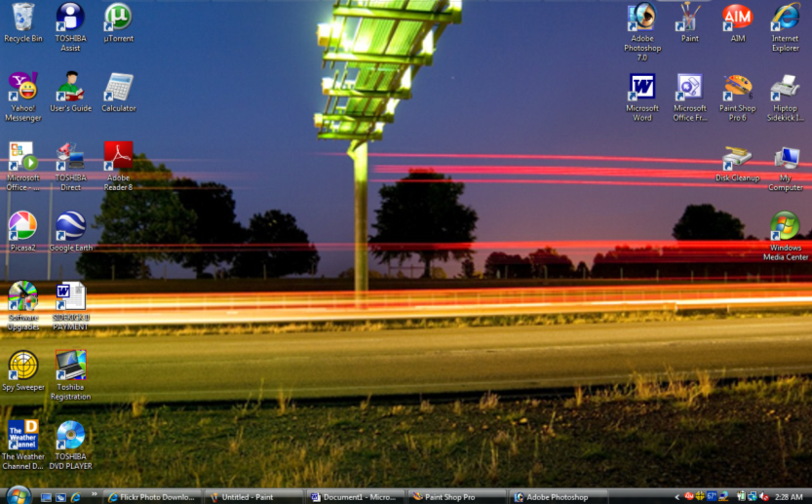812x504 pixels.
Task: Click Show Desktop in Quick Launch
Action: coord(46,497)
